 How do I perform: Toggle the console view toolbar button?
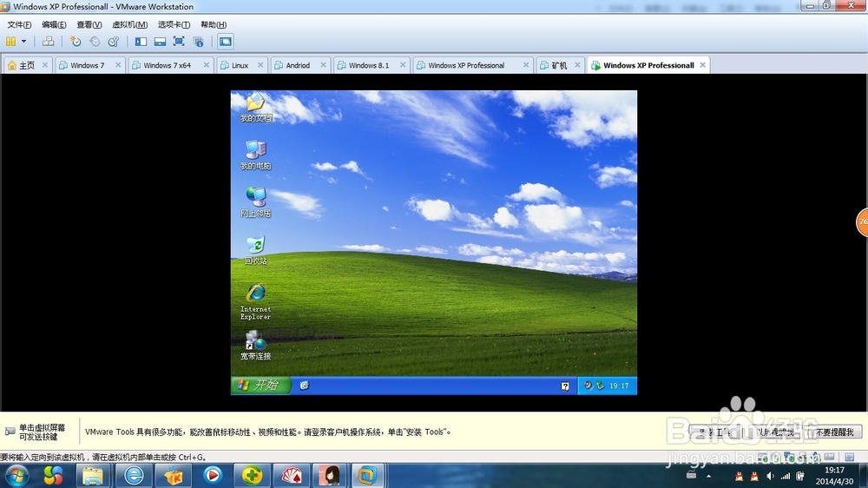226,41
